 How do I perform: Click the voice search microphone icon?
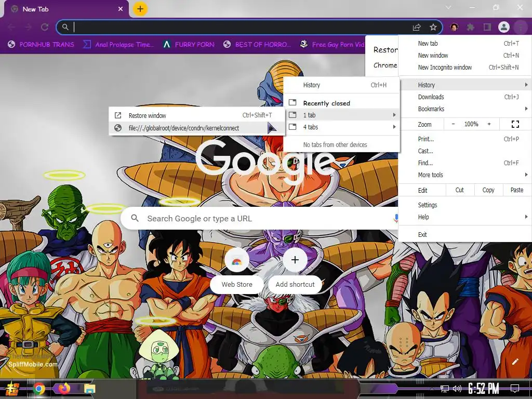[x=395, y=218]
